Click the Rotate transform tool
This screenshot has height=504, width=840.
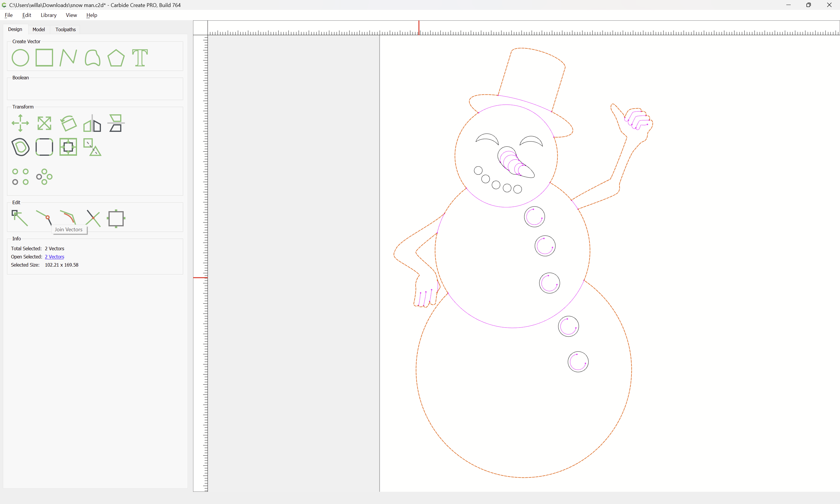(x=68, y=123)
